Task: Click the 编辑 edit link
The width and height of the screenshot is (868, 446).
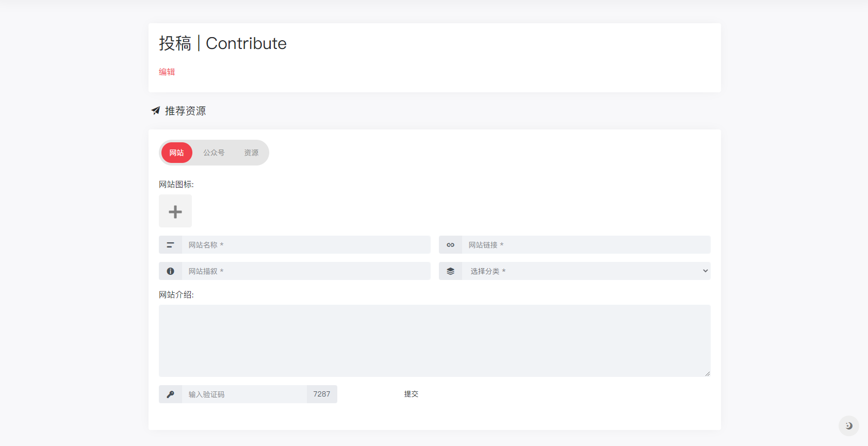Action: click(167, 72)
